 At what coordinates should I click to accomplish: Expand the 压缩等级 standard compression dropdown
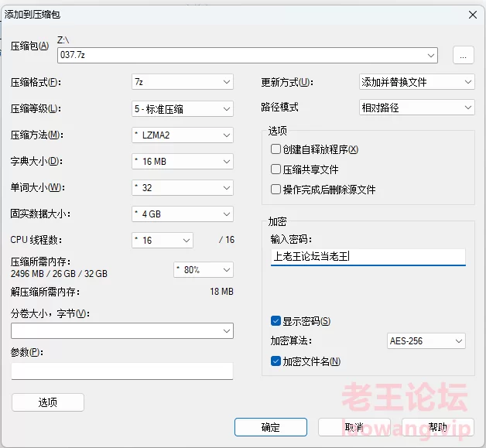click(x=182, y=109)
